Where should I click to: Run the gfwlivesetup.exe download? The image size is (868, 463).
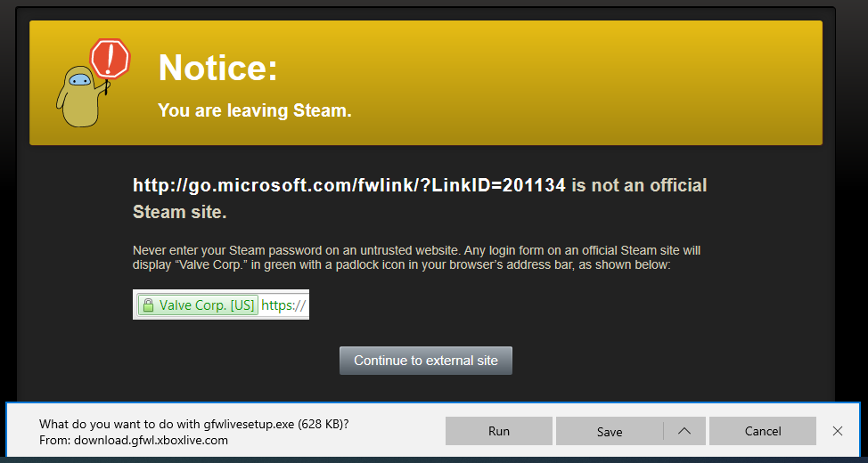coord(499,431)
